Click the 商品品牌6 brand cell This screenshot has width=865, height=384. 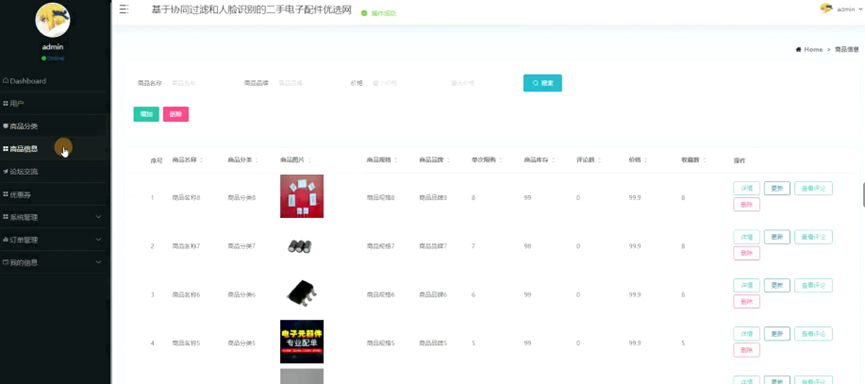432,295
